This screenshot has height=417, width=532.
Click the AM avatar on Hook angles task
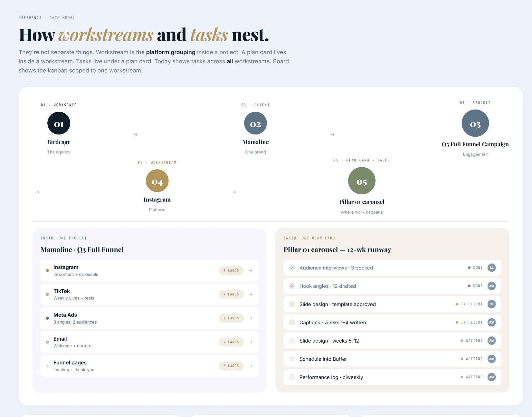click(491, 286)
